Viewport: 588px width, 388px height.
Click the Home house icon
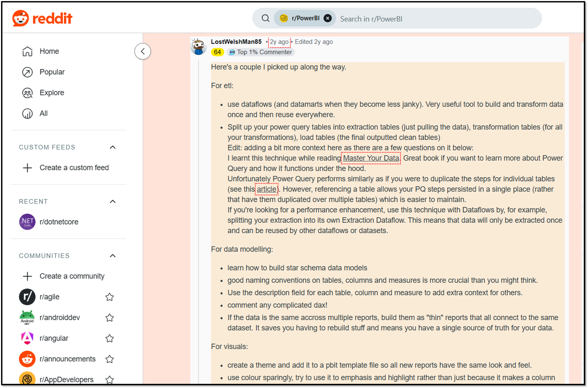click(27, 51)
